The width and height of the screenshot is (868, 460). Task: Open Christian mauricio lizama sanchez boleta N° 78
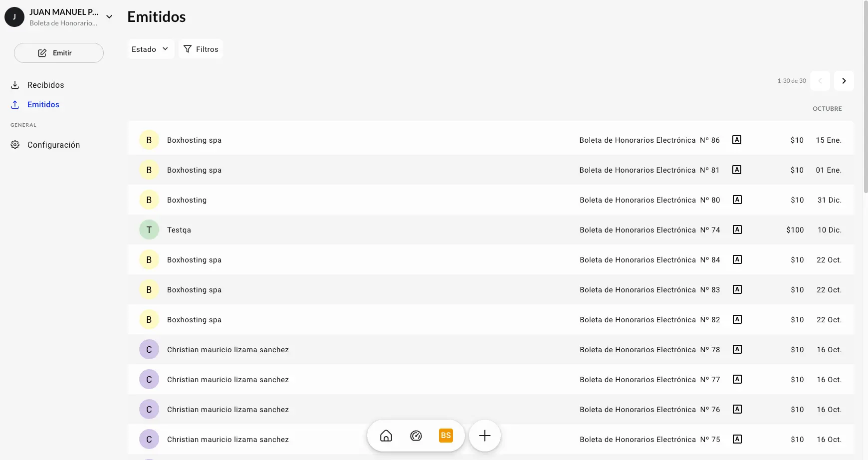pos(399,350)
